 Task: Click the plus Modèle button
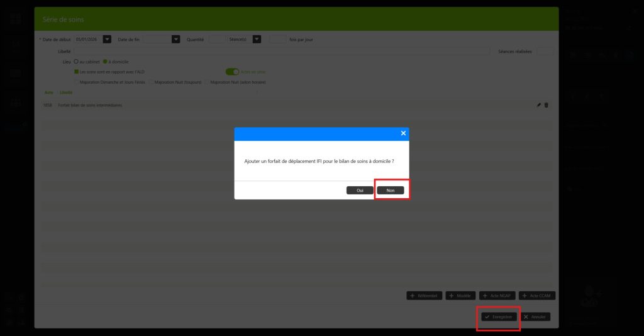pos(460,296)
